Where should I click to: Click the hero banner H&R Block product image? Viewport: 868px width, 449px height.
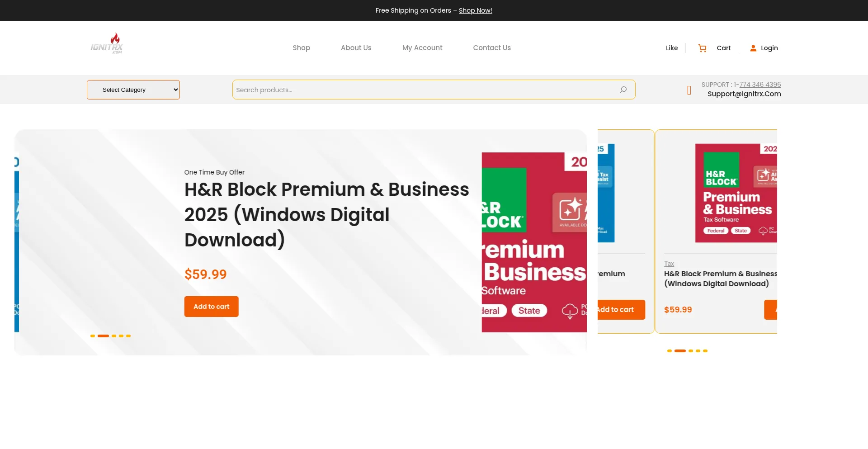pos(534,242)
